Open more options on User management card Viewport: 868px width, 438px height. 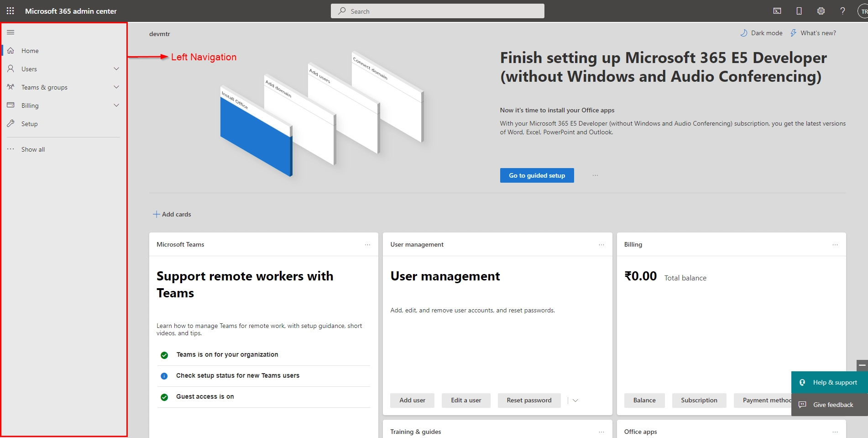point(601,245)
